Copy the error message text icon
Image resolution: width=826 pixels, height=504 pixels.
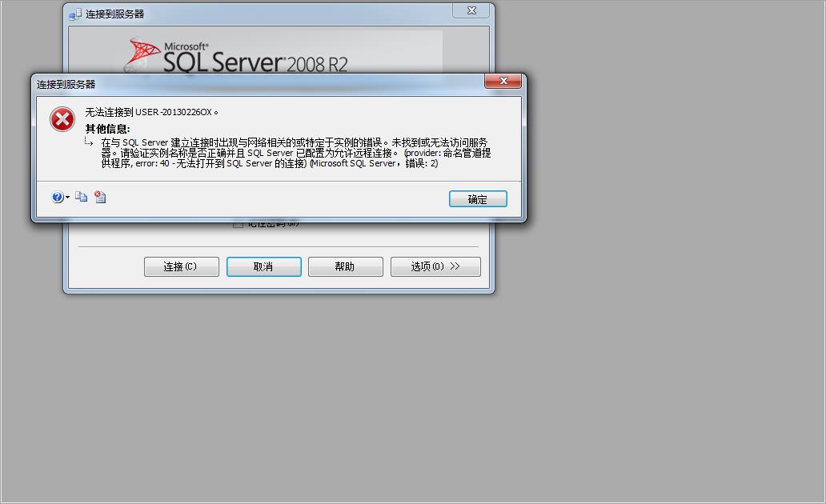[x=81, y=197]
